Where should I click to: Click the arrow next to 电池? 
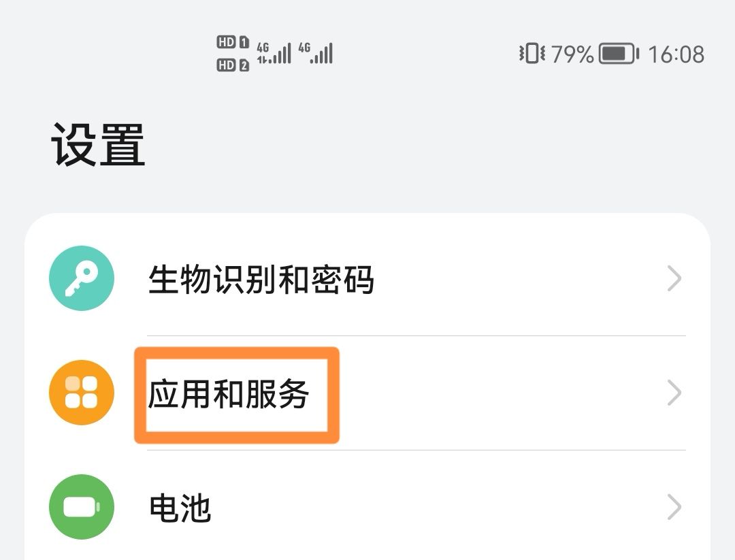(674, 508)
